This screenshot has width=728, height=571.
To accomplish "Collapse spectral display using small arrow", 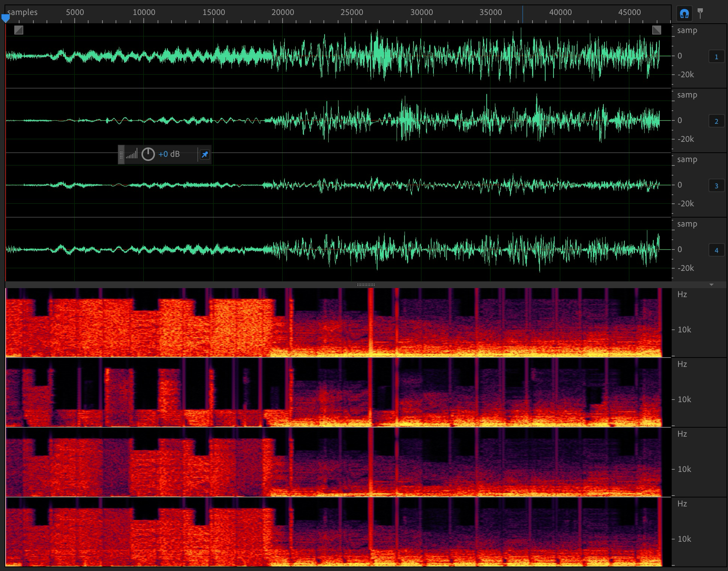I will click(711, 285).
